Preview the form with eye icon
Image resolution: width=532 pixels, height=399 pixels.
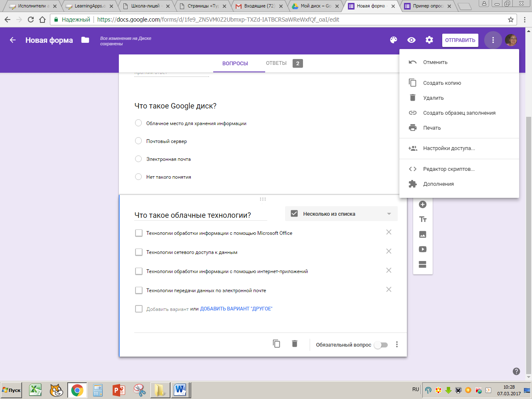point(411,40)
